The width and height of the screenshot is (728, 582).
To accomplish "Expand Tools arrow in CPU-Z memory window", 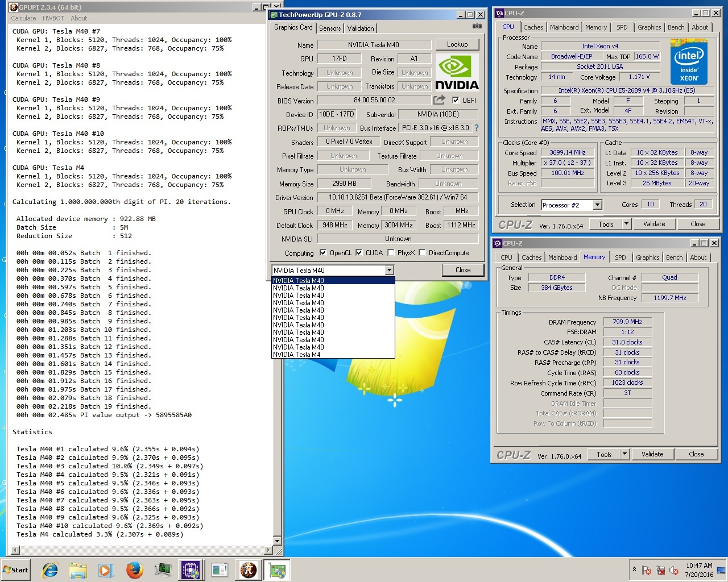I will (x=624, y=454).
